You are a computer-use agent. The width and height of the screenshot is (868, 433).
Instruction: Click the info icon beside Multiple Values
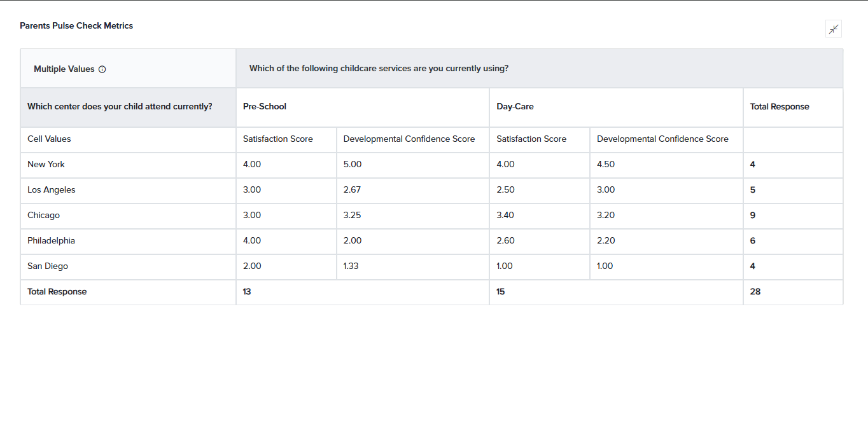click(102, 69)
